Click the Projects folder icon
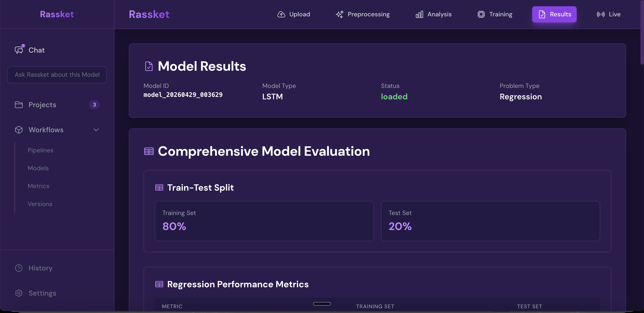The image size is (644, 313). (x=19, y=105)
